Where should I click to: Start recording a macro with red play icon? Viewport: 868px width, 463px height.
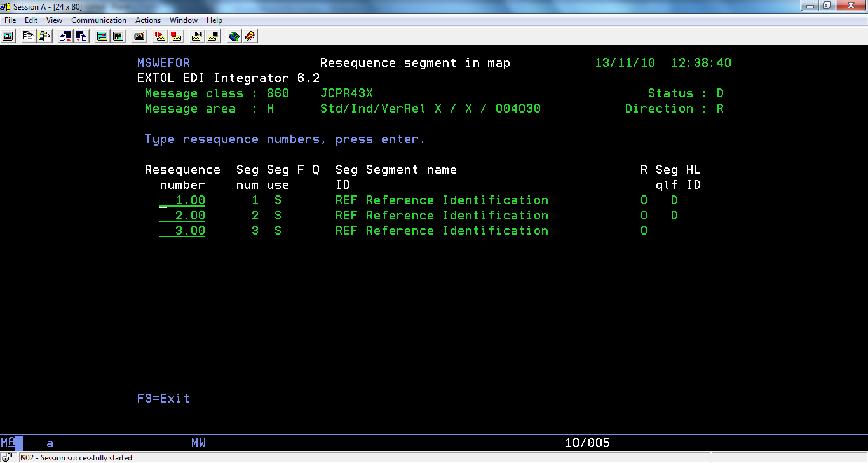click(160, 36)
